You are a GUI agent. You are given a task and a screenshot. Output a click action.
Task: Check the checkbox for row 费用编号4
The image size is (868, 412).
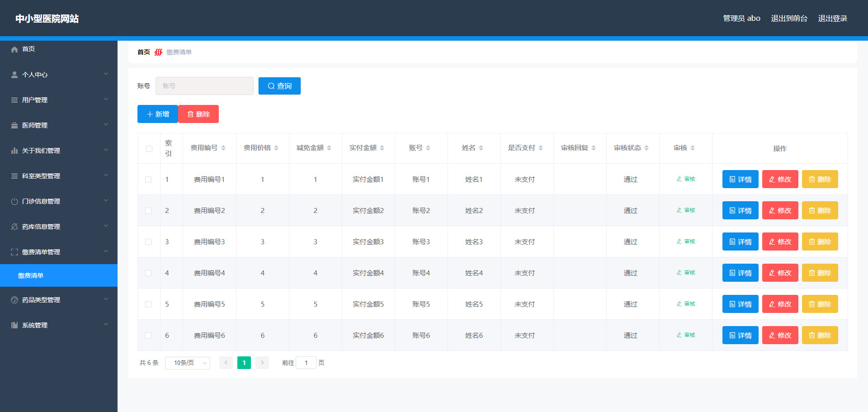click(x=148, y=273)
